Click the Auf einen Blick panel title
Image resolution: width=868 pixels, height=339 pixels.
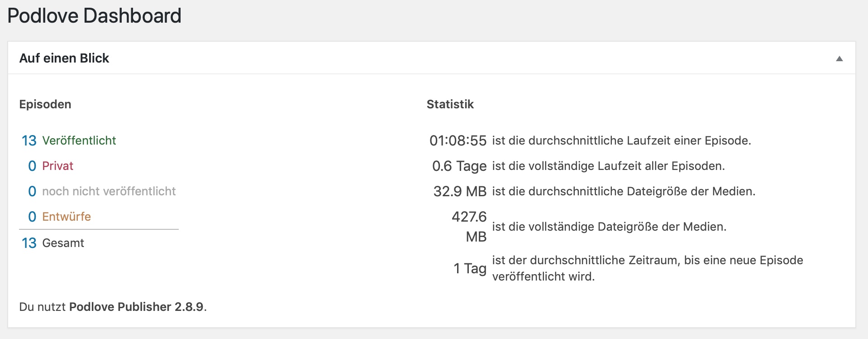click(x=64, y=58)
